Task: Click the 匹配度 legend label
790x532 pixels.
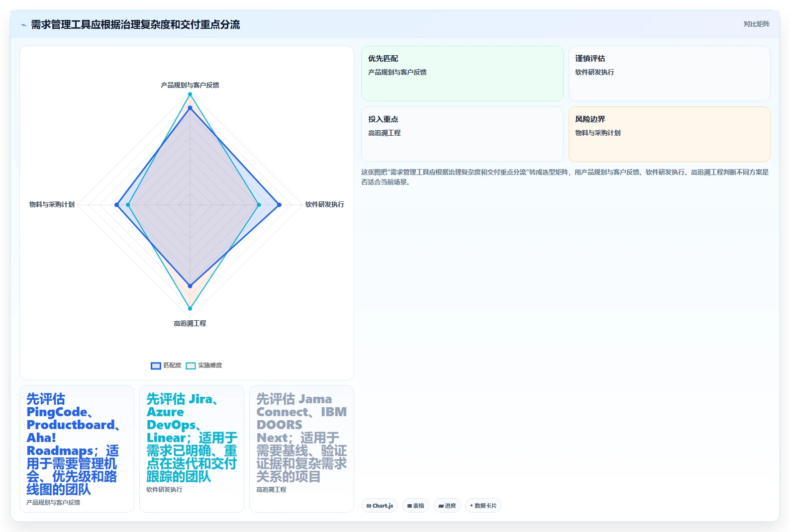Action: point(172,365)
